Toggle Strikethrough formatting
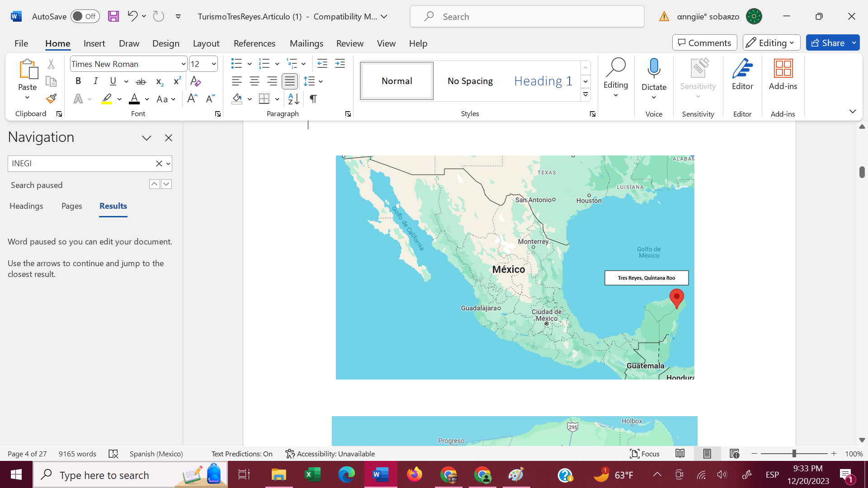 pos(141,81)
